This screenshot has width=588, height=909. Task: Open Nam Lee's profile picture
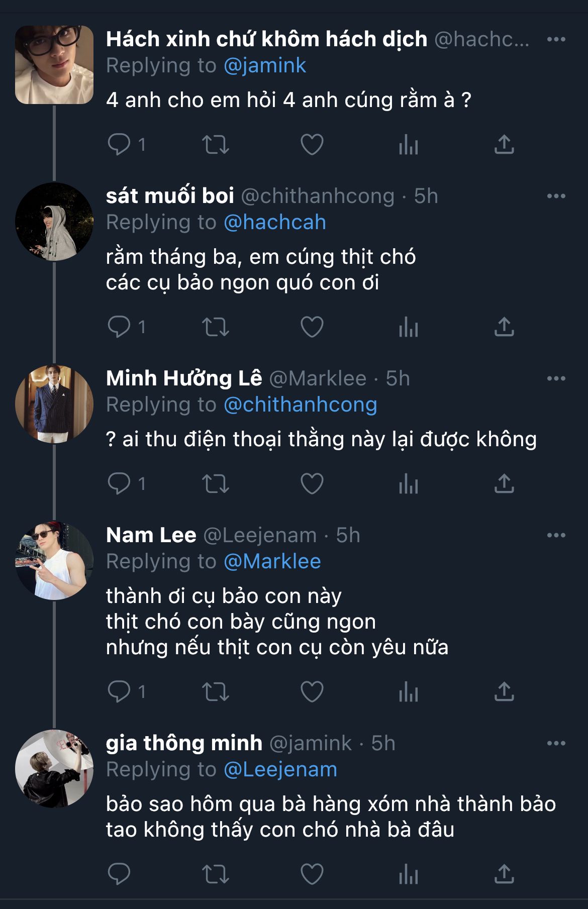54,560
